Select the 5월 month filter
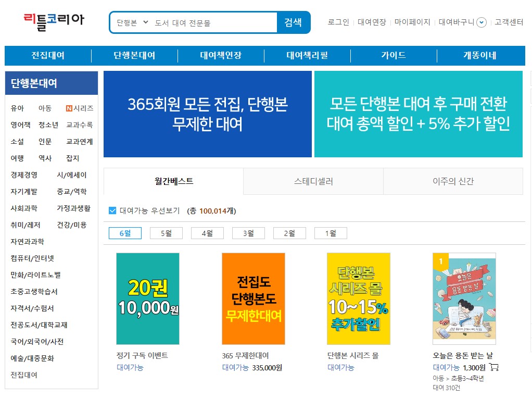532x398 pixels. click(166, 233)
